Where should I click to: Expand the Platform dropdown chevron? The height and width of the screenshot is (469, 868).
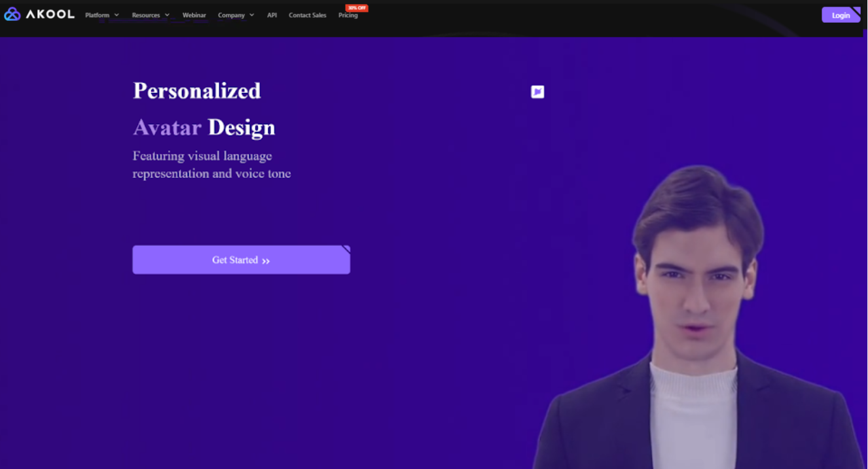[x=117, y=15]
